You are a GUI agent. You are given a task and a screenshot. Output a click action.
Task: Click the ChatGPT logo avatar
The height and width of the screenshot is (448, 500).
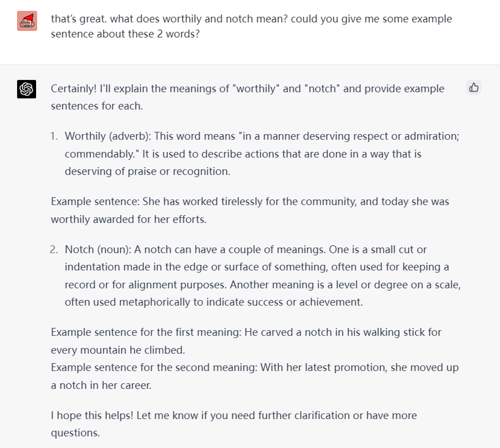[26, 89]
